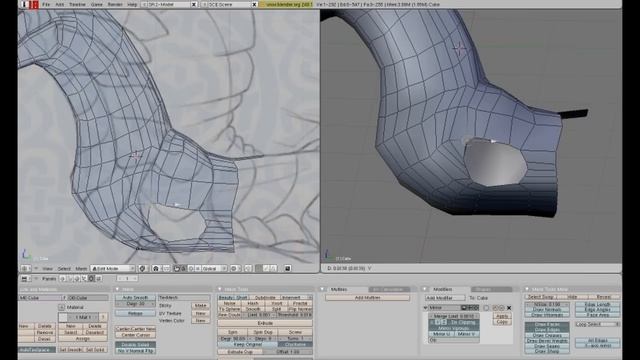Open the SR:2-Model screen dropdown
The width and height of the screenshot is (640, 360).
click(145, 4)
